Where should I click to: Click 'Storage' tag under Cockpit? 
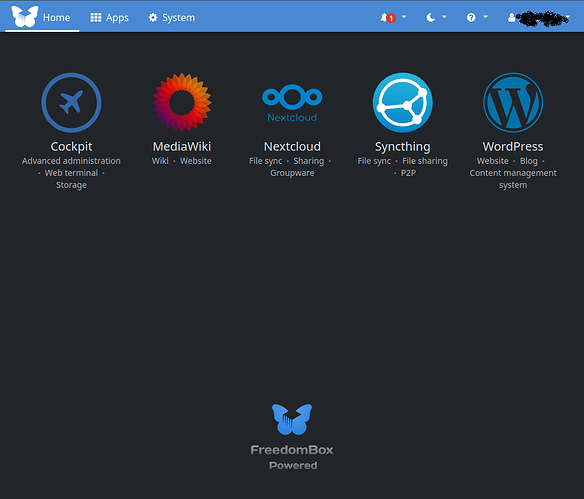(71, 185)
